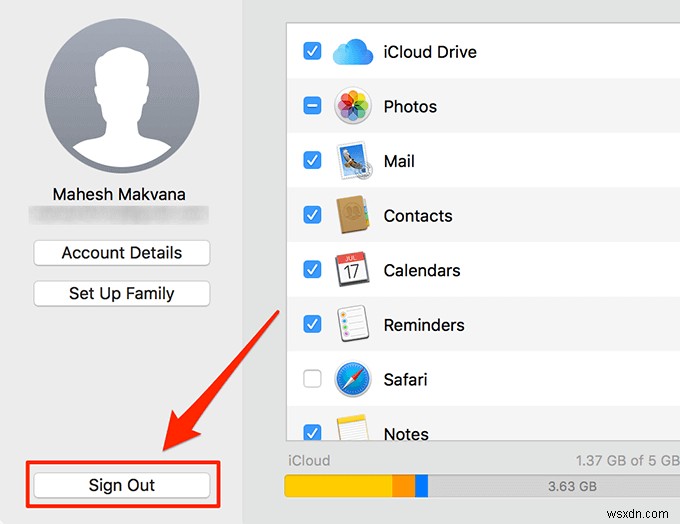Click the yellow segment of storage bar
Screen dimensions: 680x524
pos(338,486)
